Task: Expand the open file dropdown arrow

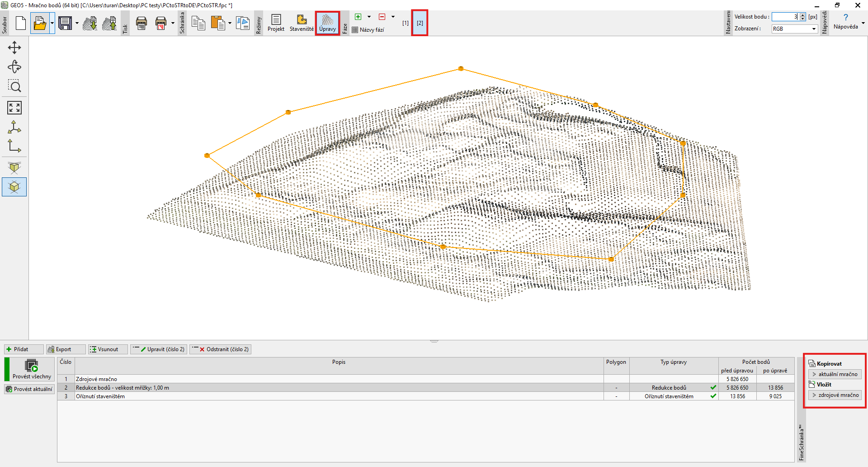Action: click(x=52, y=23)
